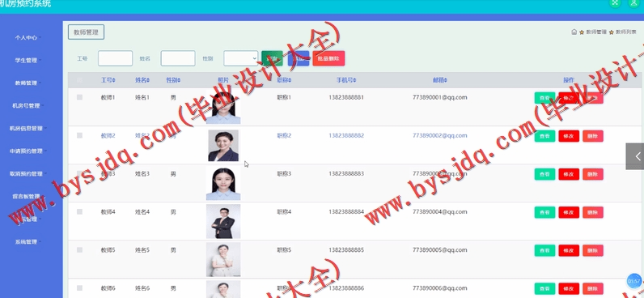Go home via the breadcrumb house icon
This screenshot has width=644, height=298.
point(574,32)
